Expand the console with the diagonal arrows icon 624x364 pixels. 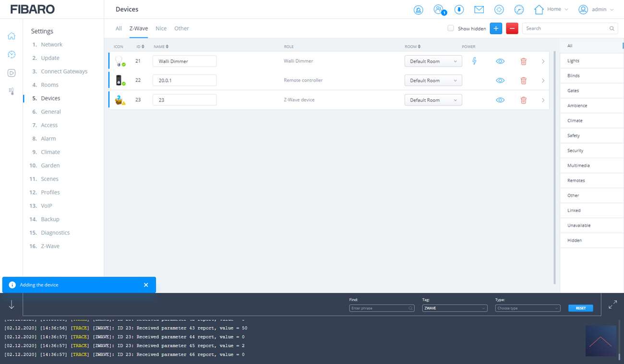pos(612,305)
